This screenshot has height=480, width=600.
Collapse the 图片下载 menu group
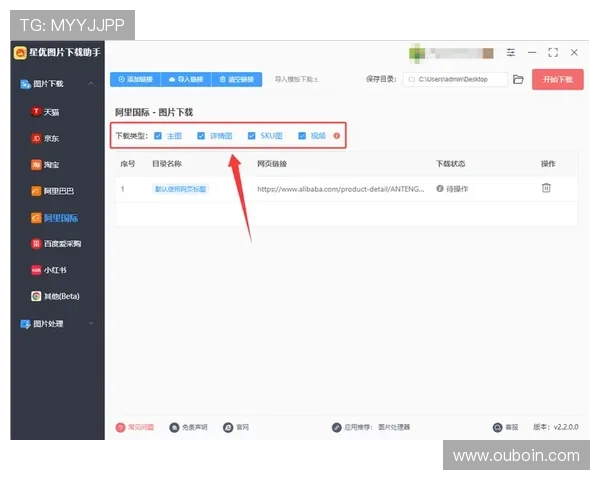coord(91,83)
